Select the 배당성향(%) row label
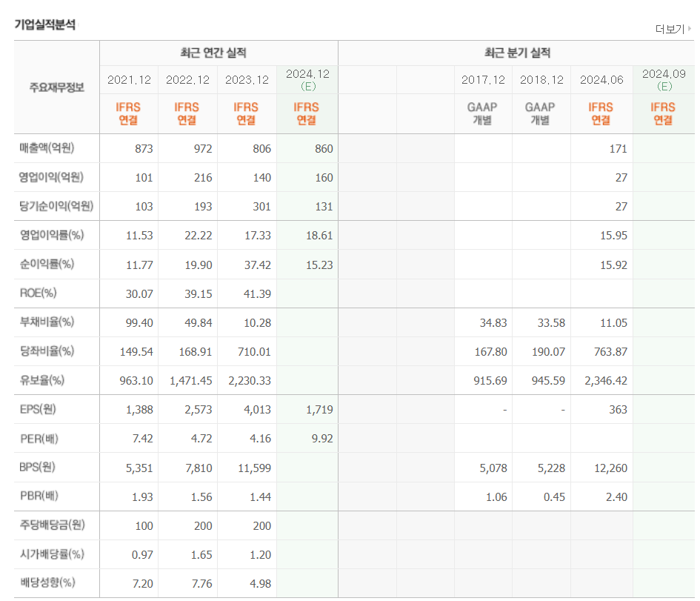The width and height of the screenshot is (700, 601). 47,582
